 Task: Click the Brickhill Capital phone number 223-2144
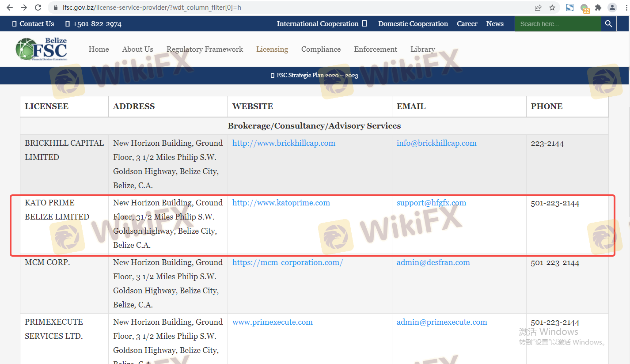[x=547, y=143]
